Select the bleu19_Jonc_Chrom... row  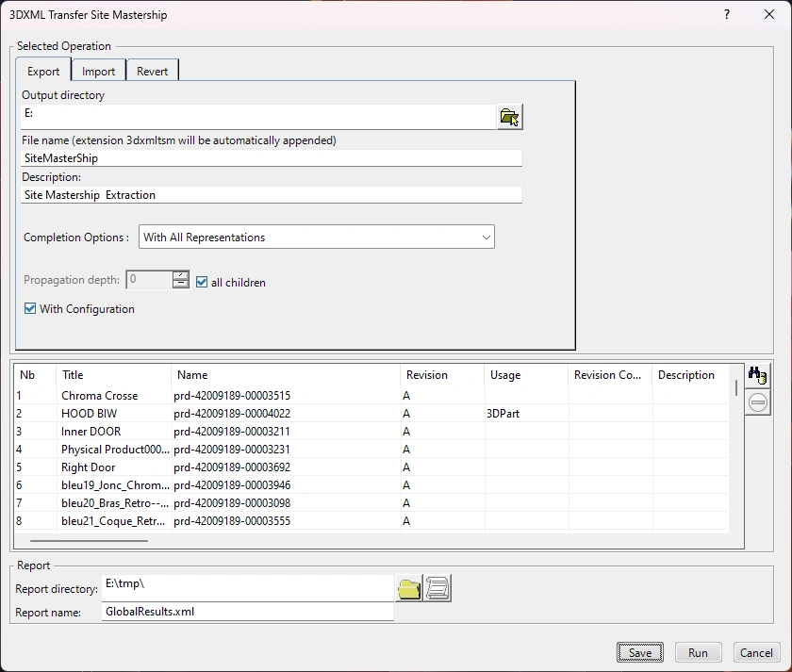(x=371, y=484)
